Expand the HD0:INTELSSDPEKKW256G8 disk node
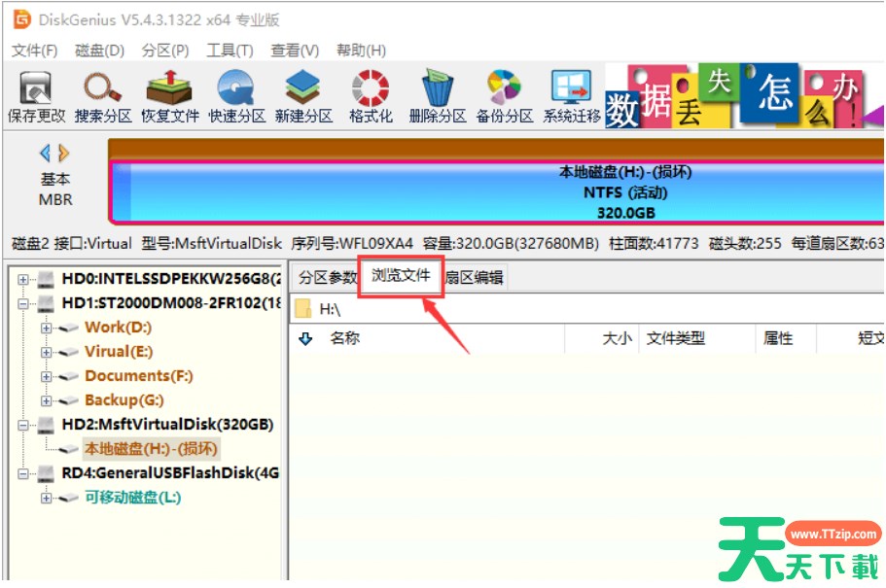886x588 pixels. [23, 280]
